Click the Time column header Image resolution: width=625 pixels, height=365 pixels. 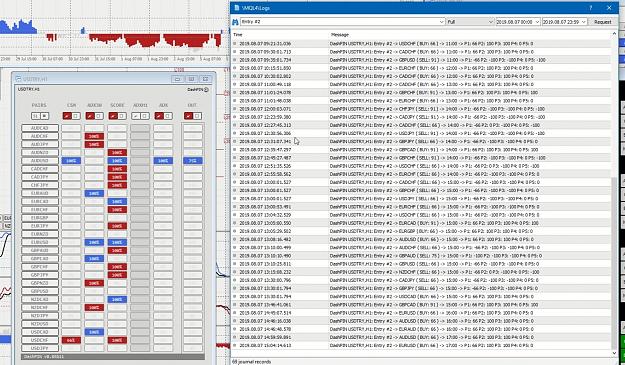(238, 35)
